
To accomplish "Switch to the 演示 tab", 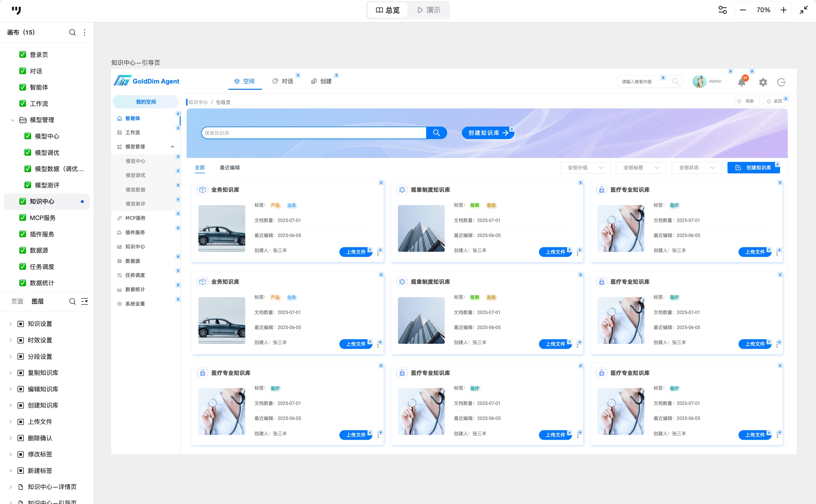I will [429, 10].
